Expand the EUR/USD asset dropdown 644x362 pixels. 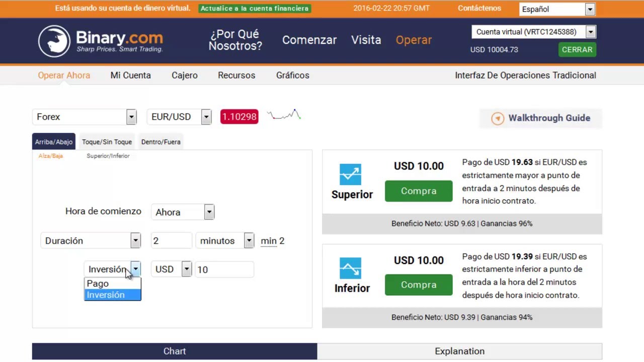(179, 117)
